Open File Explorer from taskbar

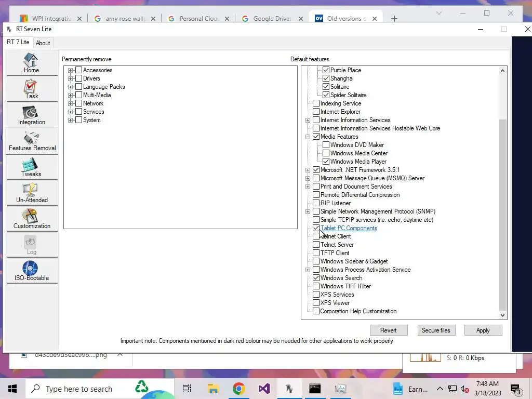pos(212,389)
